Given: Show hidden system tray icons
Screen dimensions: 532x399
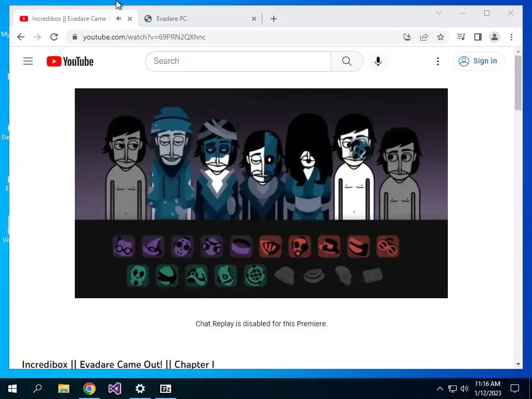Looking at the screenshot, I should click(440, 389).
